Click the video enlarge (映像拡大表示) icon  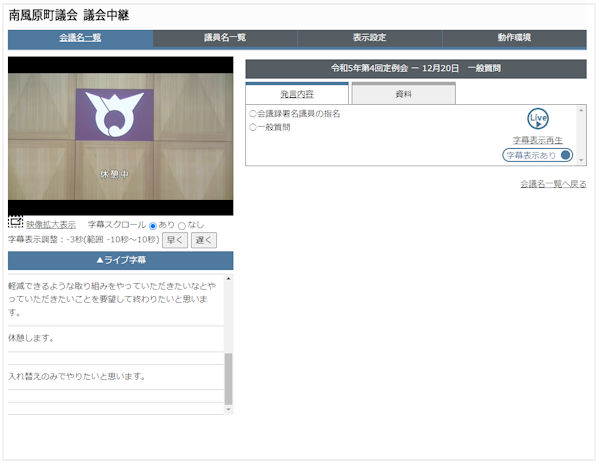(15, 223)
